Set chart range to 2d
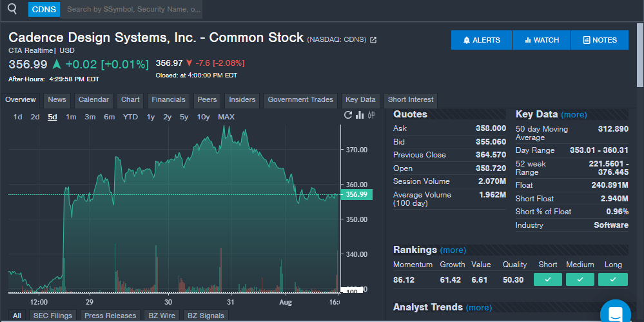The width and height of the screenshot is (644, 322). (x=35, y=117)
